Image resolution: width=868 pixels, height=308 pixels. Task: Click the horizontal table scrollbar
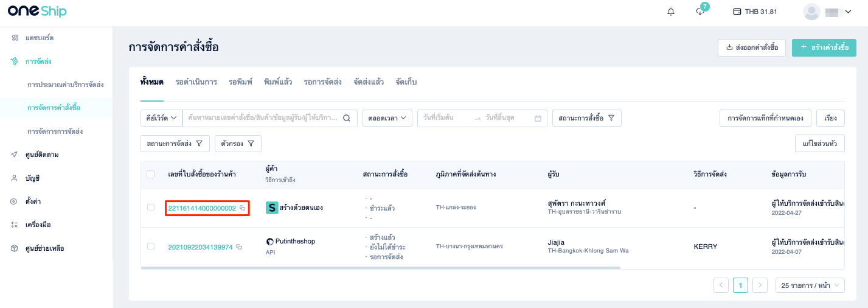click(x=380, y=268)
